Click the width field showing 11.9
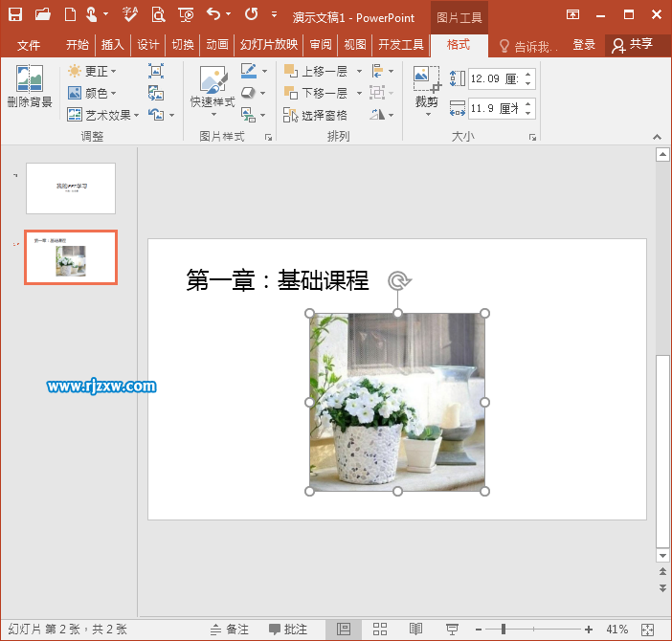672x641 pixels. coord(494,108)
